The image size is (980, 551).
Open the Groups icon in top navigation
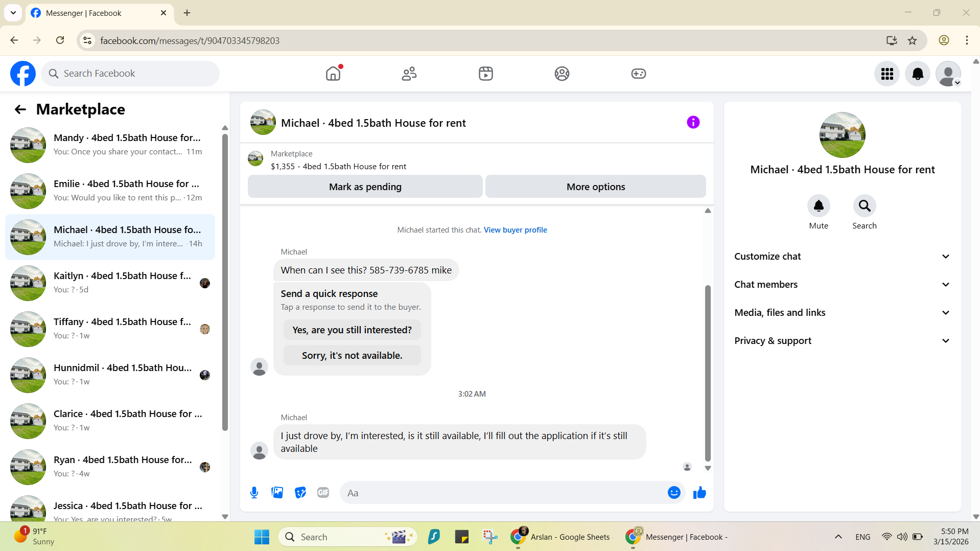tap(562, 74)
